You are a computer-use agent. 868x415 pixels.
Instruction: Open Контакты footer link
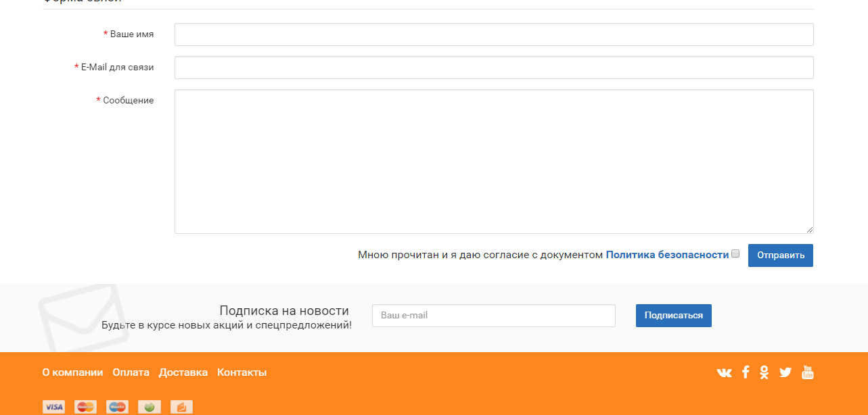[x=242, y=372]
